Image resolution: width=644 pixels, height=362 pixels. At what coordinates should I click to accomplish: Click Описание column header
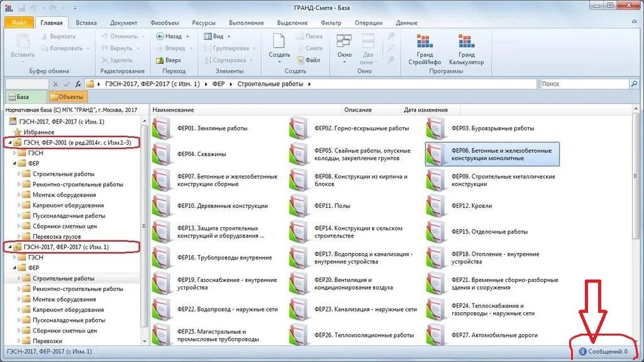point(371,110)
